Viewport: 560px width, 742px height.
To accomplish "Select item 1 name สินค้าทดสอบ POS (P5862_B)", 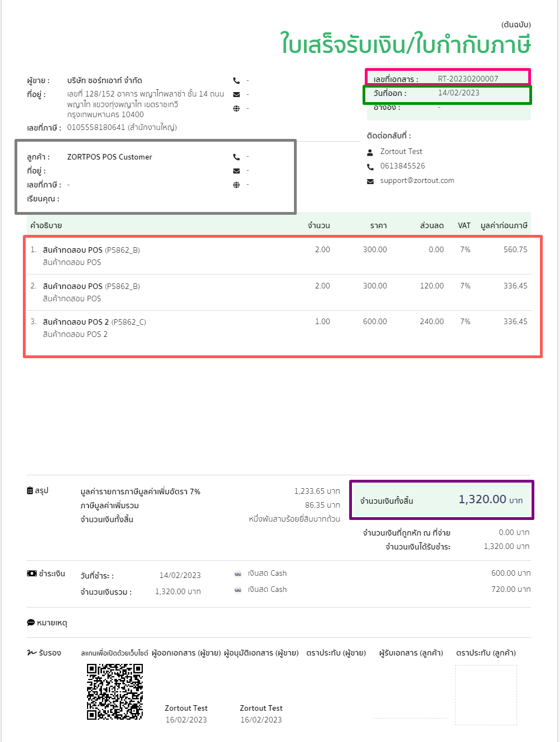I will point(91,250).
